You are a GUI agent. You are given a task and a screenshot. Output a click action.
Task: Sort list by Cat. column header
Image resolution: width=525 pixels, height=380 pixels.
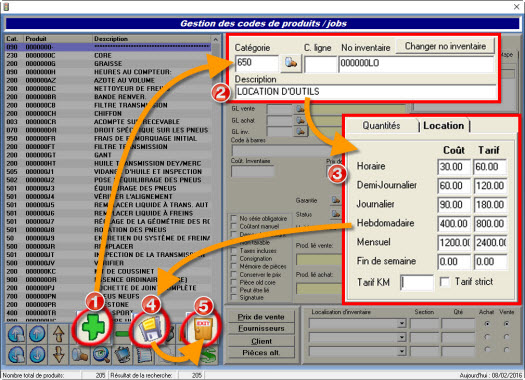click(14, 39)
